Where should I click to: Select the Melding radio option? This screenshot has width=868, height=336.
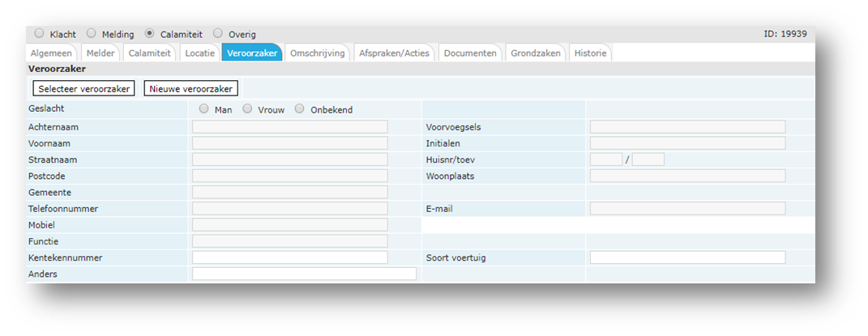pyautogui.click(x=92, y=34)
